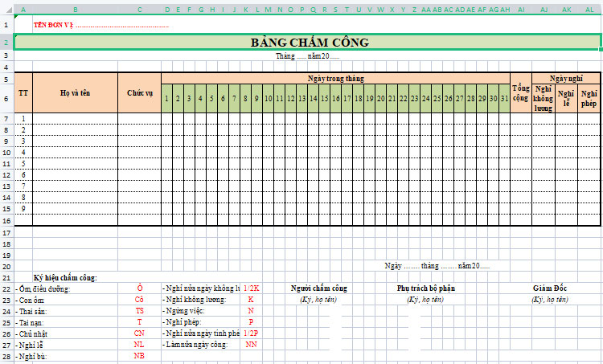The image size is (603, 364).
Task: Select the 'Họ và tên' header cell
Action: [75, 93]
